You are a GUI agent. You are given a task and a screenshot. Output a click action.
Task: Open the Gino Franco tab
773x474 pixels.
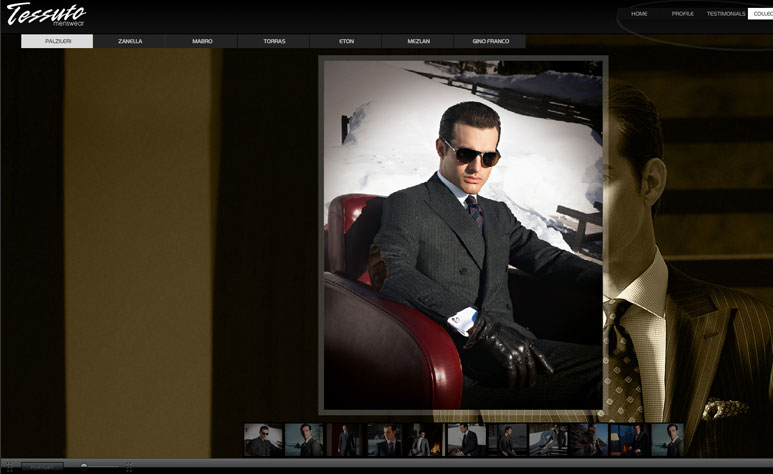coord(490,41)
